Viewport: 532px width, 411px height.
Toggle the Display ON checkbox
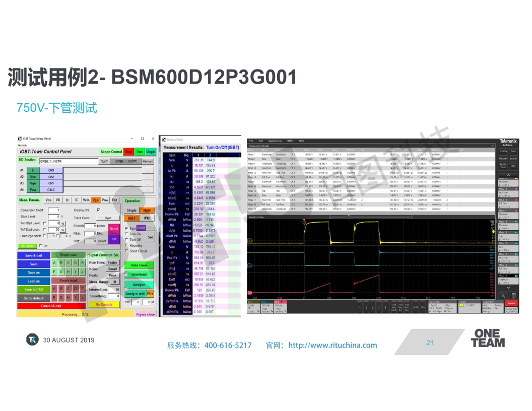click(98, 210)
